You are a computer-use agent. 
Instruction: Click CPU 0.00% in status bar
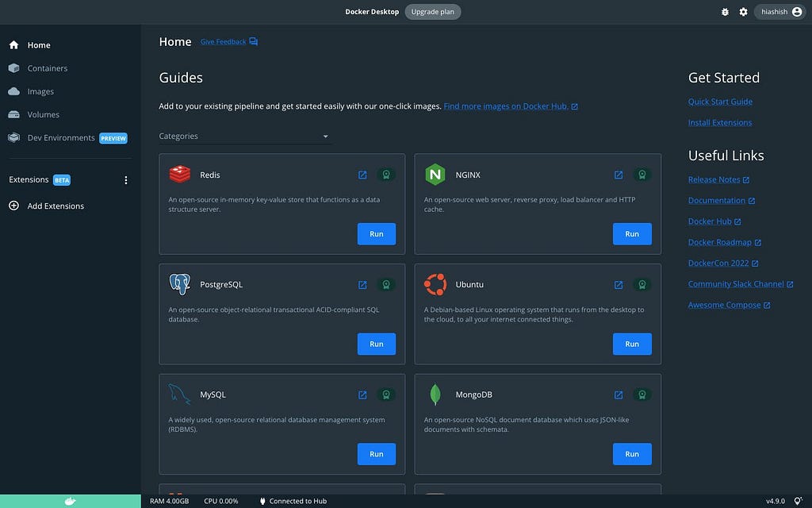tap(221, 502)
